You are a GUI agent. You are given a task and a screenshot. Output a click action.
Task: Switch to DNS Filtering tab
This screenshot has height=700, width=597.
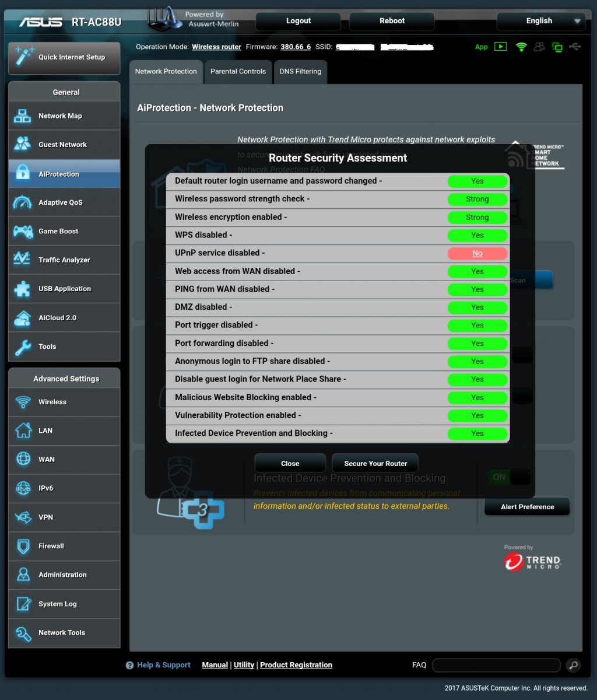point(300,72)
